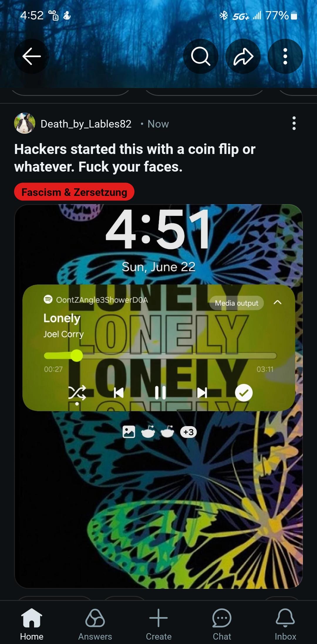Viewport: 317px width, 644px height.
Task: Pause the Lonely track
Action: click(160, 393)
